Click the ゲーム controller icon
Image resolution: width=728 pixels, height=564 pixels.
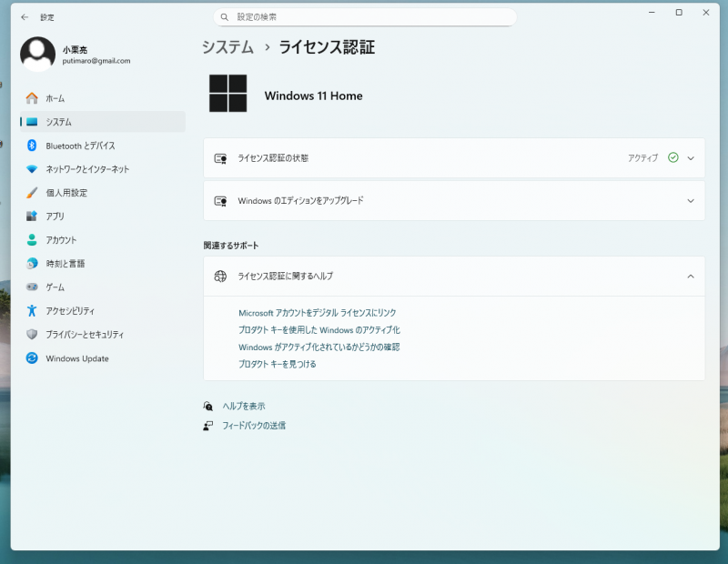[x=32, y=287]
